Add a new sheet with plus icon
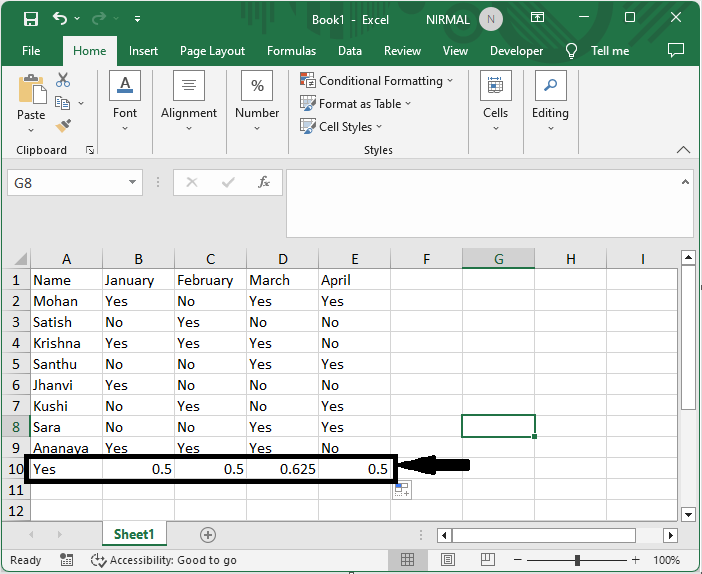702x574 pixels. [208, 535]
